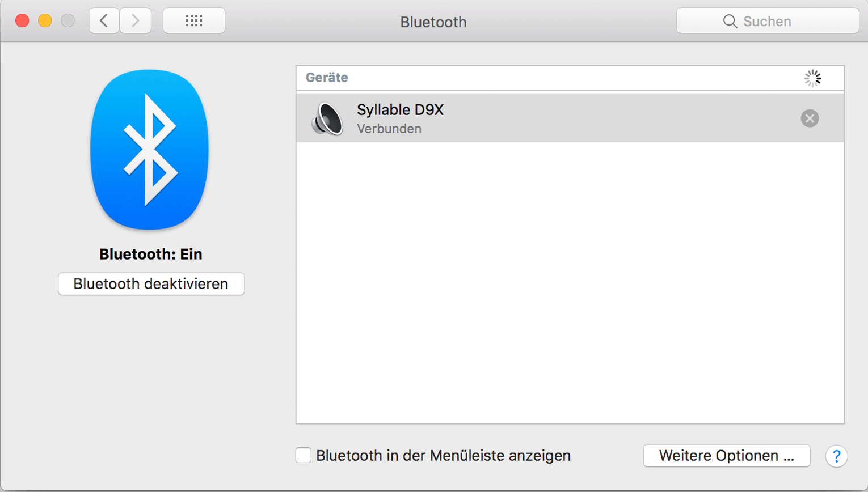Click the magnifying glass search icon

click(x=730, y=22)
